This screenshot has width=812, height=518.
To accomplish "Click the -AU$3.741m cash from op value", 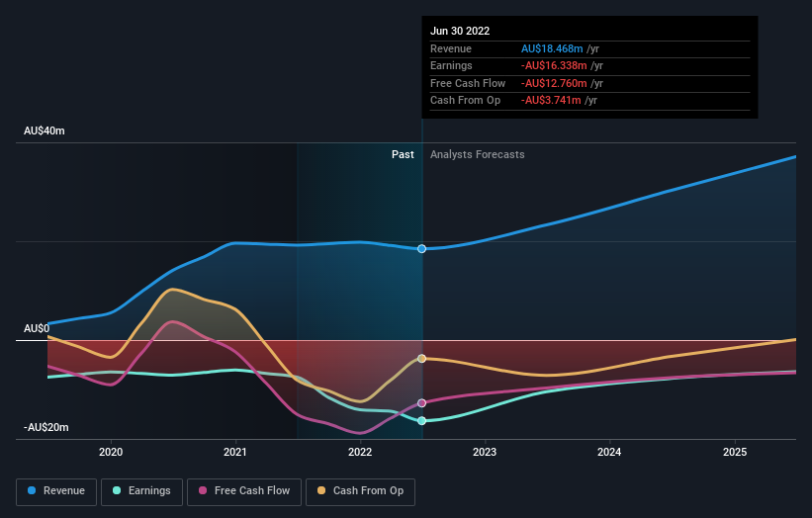I will click(551, 101).
